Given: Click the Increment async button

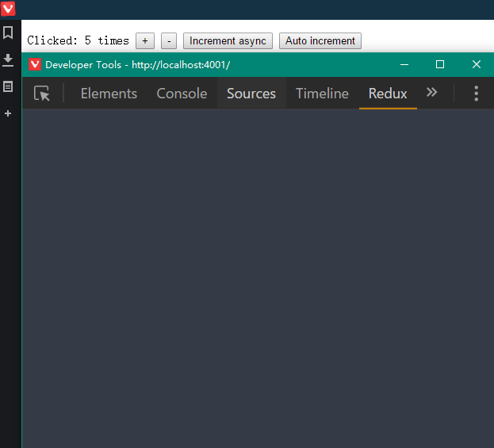Looking at the screenshot, I should [x=228, y=40].
